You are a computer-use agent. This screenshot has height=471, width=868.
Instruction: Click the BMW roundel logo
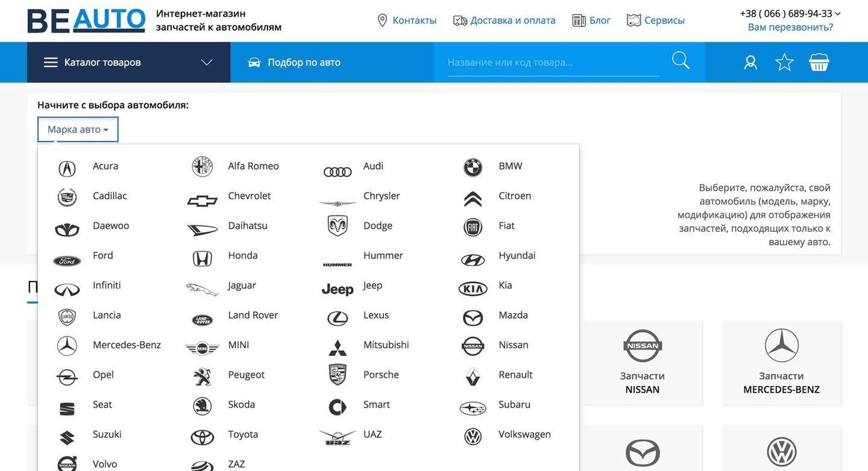click(x=473, y=167)
